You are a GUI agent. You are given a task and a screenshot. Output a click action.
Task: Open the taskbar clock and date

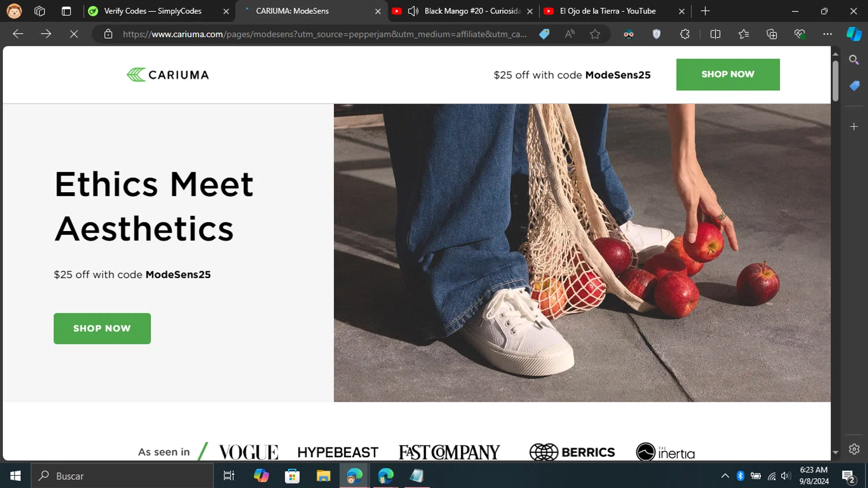(814, 476)
